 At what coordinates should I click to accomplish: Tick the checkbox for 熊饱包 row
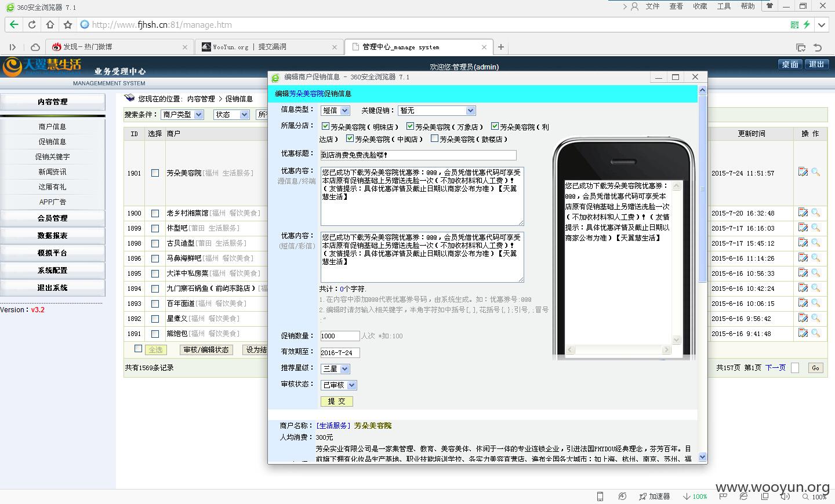tap(155, 334)
